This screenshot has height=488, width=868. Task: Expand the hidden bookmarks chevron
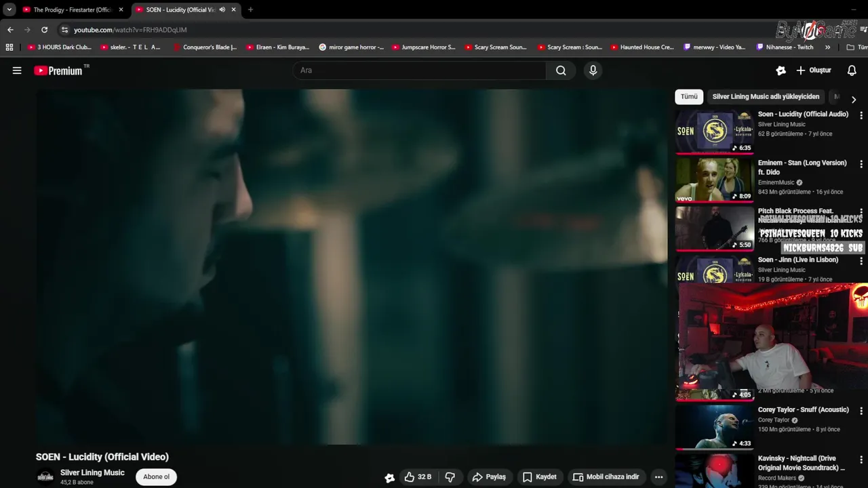[x=827, y=47]
